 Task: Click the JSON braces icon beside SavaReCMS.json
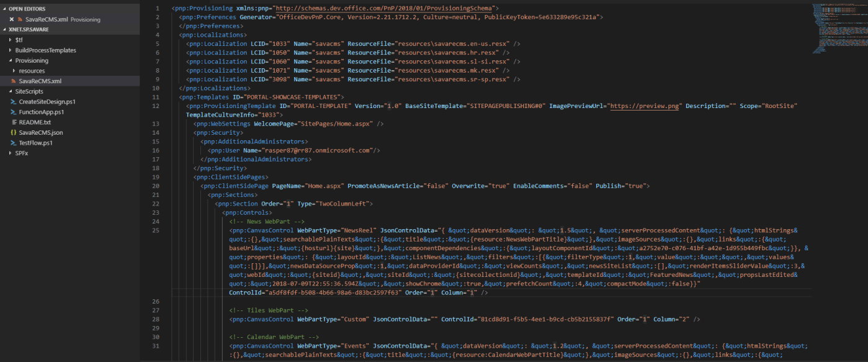(13, 132)
